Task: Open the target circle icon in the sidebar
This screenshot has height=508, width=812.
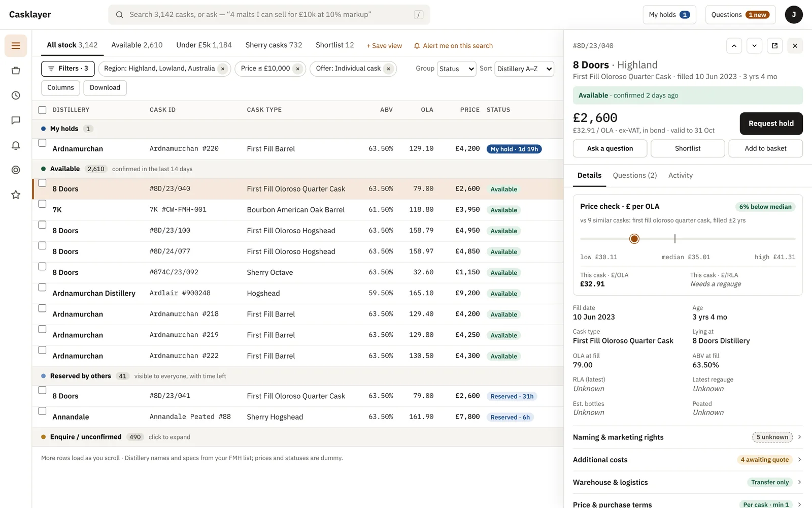Action: pyautogui.click(x=16, y=170)
